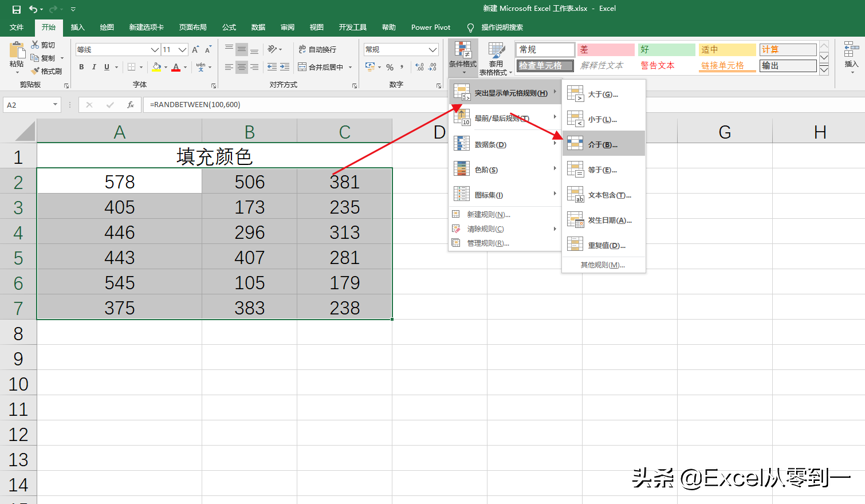Click the comma style icon

402,67
